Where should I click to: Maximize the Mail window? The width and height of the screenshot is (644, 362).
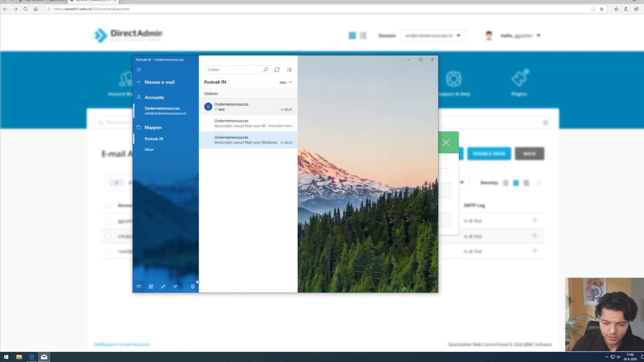pyautogui.click(x=421, y=59)
